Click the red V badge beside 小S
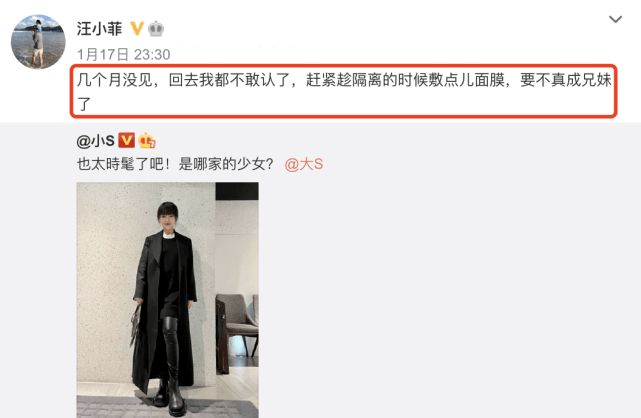This screenshot has width=641, height=418. coord(126,140)
